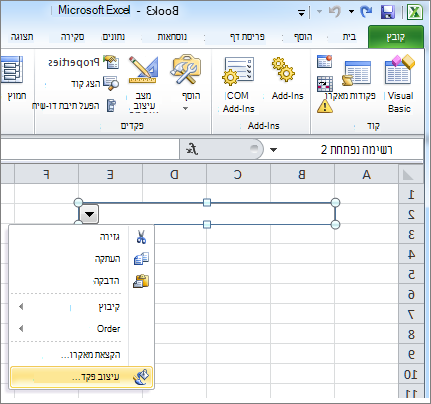Screen dimensions: 431x404
Task: Choose Assign Macro from context menu
Action: [x=82, y=355]
